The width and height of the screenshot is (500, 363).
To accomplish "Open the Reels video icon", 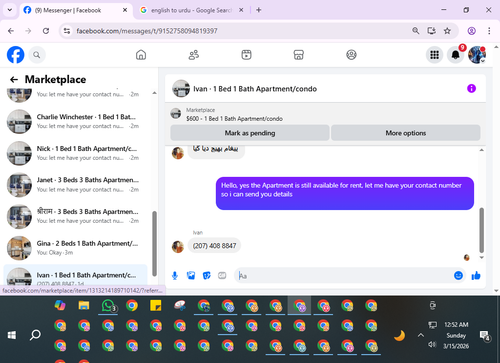I will 246,55.
